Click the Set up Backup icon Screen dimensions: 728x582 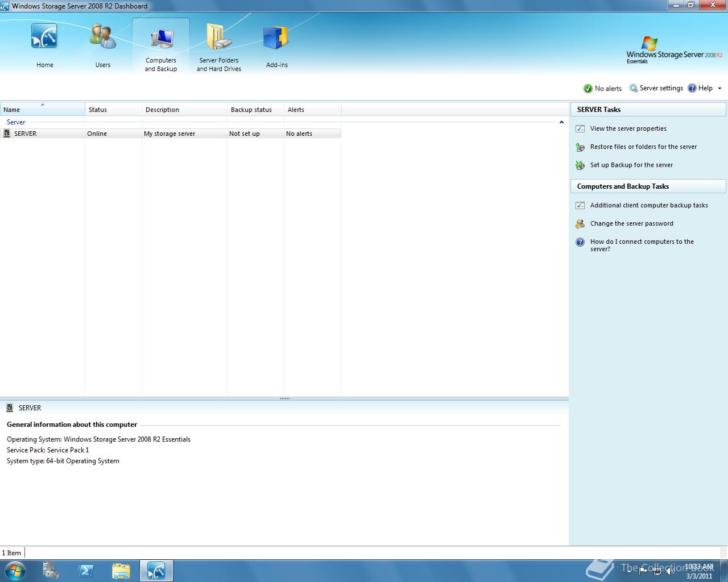(580, 165)
